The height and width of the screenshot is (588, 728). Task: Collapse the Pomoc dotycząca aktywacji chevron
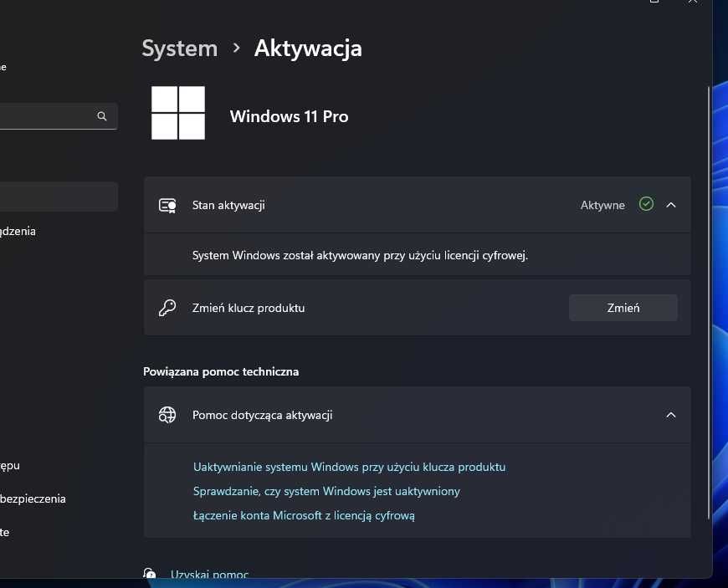click(x=671, y=415)
